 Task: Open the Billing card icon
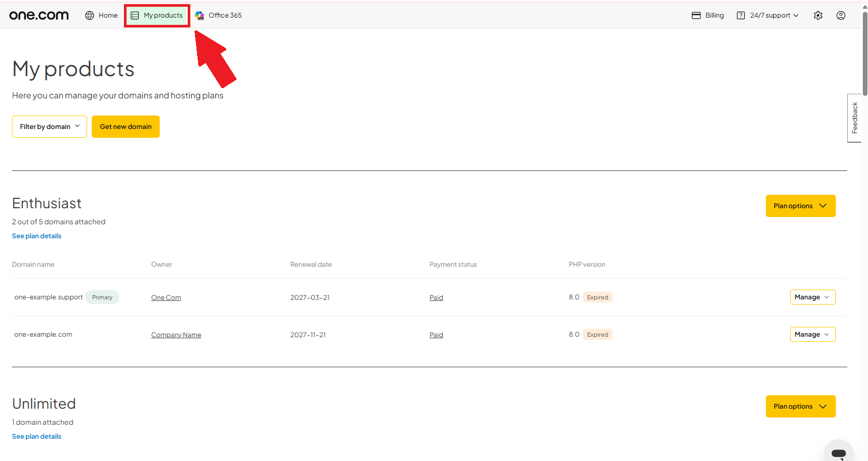click(x=696, y=16)
